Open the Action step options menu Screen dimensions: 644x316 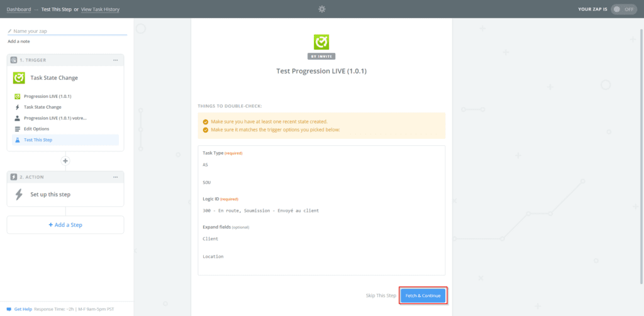(x=116, y=177)
